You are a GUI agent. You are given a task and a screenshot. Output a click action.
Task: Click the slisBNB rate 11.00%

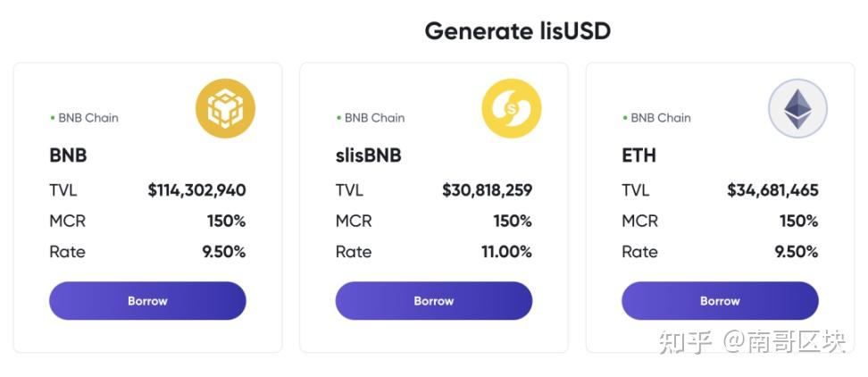point(506,253)
